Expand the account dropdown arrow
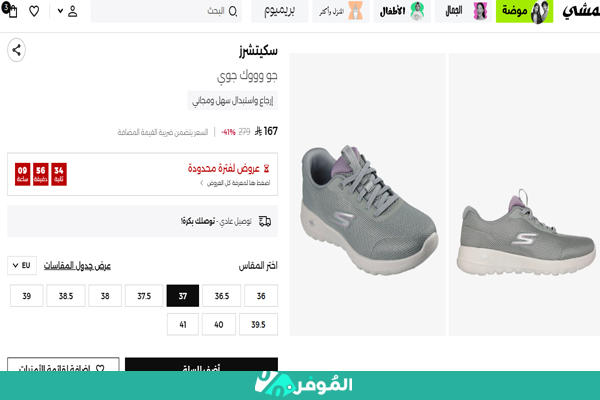This screenshot has width=600, height=400. tap(60, 11)
